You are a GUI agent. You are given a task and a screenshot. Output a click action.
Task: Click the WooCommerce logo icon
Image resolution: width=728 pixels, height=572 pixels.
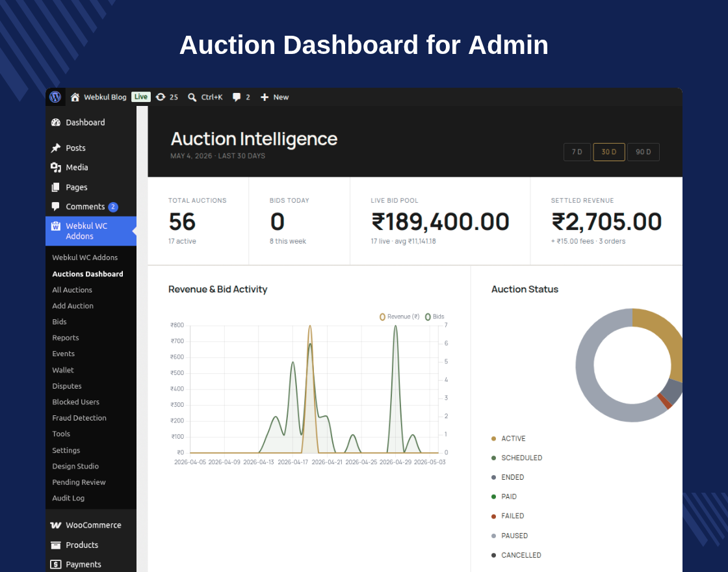pos(56,525)
